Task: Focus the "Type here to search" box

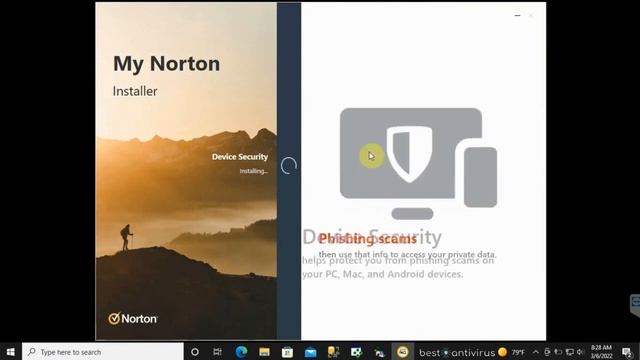Action: 102,352
